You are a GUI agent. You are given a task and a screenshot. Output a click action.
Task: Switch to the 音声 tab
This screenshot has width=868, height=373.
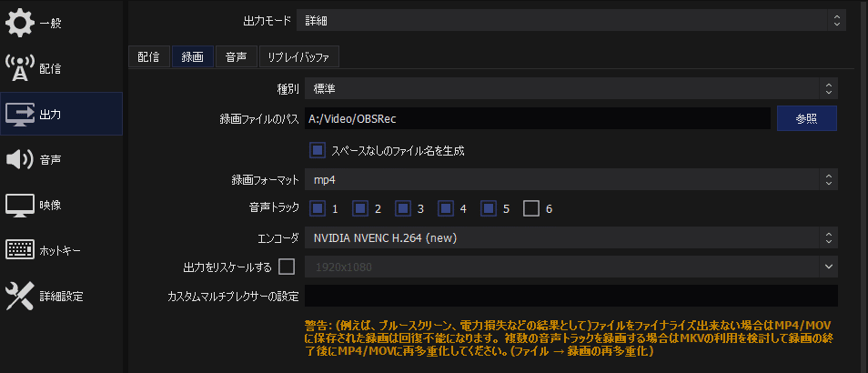tap(237, 57)
